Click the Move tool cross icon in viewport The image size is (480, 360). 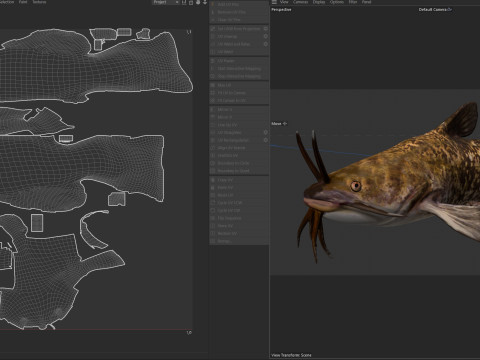(285, 124)
